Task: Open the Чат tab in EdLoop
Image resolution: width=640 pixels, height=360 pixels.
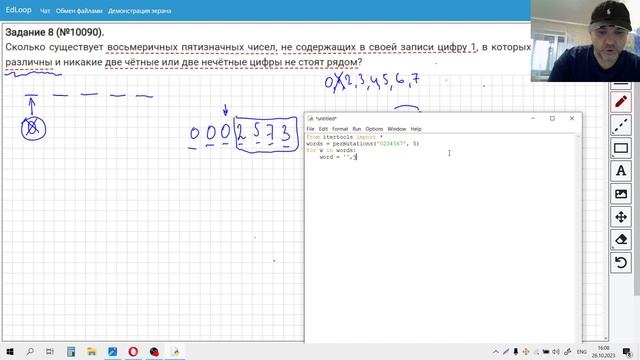Action: [45, 11]
